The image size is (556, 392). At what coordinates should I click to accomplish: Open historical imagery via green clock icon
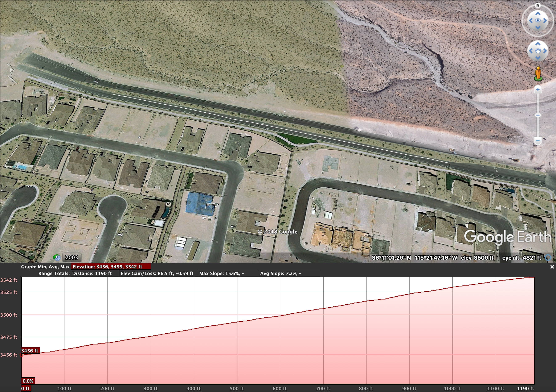[x=57, y=258]
